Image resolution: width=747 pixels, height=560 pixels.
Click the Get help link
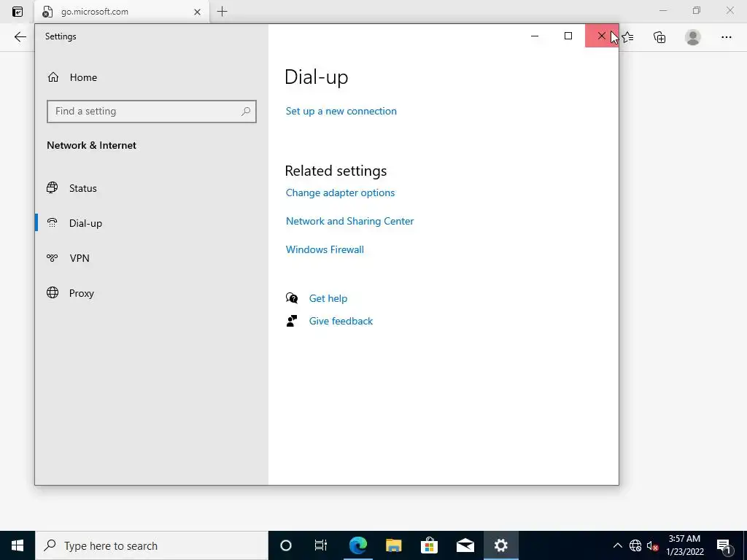[328, 298]
